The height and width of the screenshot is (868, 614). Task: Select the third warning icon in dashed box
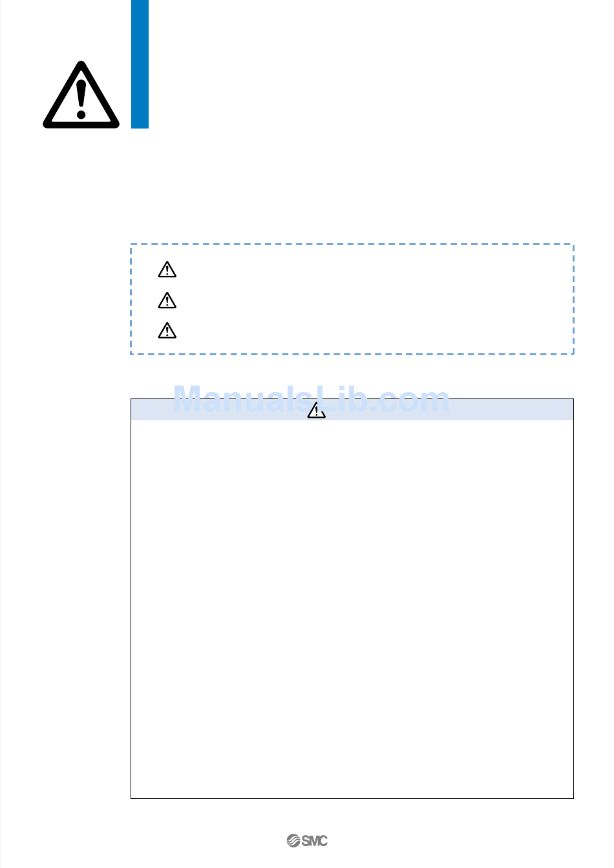167,331
